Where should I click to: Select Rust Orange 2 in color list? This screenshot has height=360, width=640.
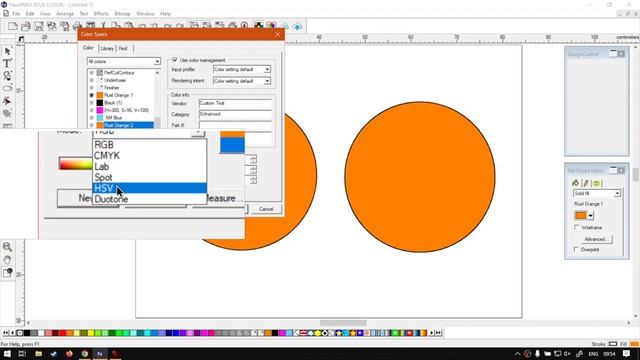pos(125,125)
